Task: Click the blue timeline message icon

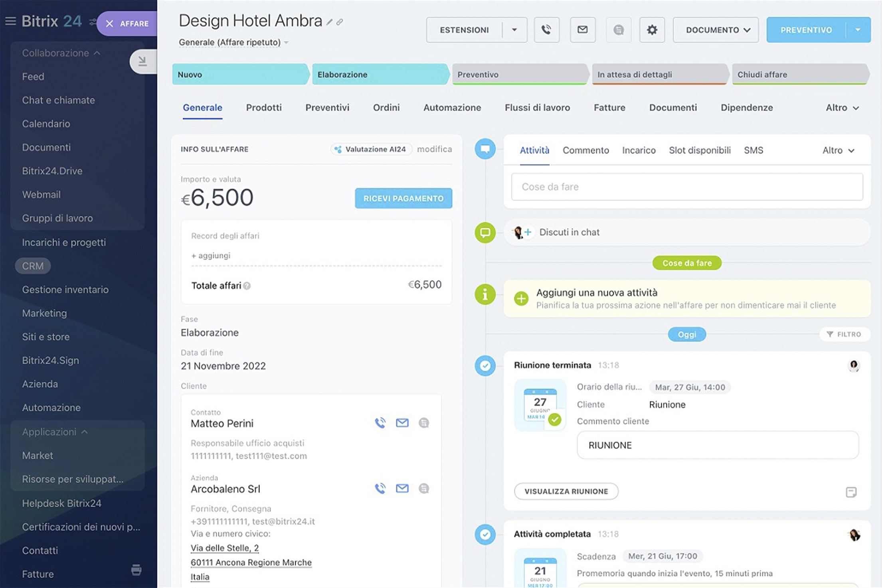Action: click(x=485, y=149)
